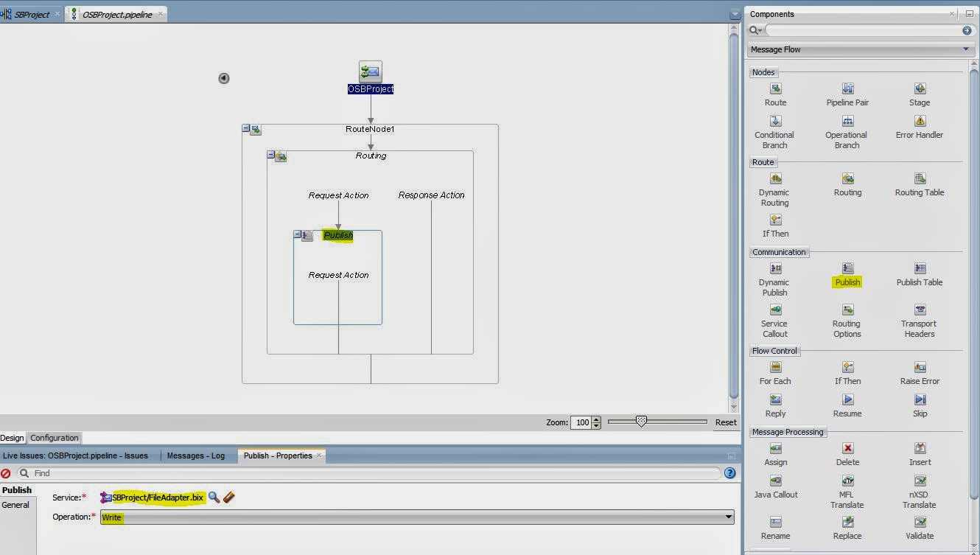
Task: Select the Publish component in palette
Action: point(847,274)
